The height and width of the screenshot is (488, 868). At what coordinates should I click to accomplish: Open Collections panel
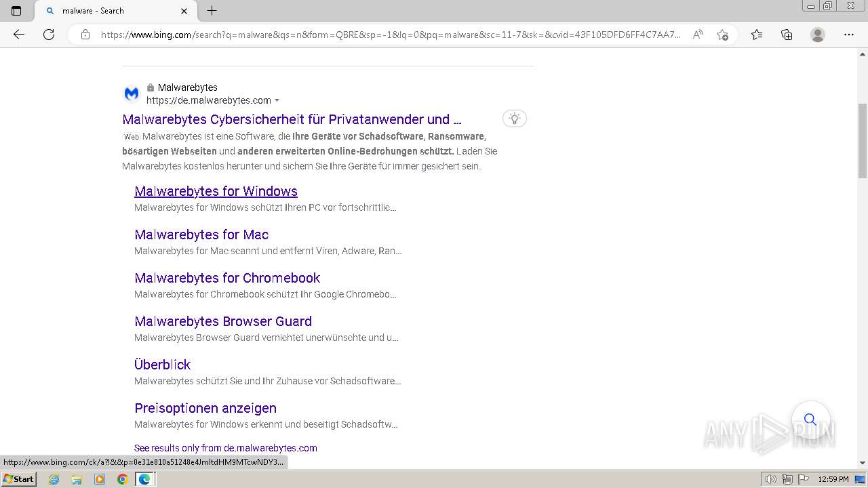787,35
